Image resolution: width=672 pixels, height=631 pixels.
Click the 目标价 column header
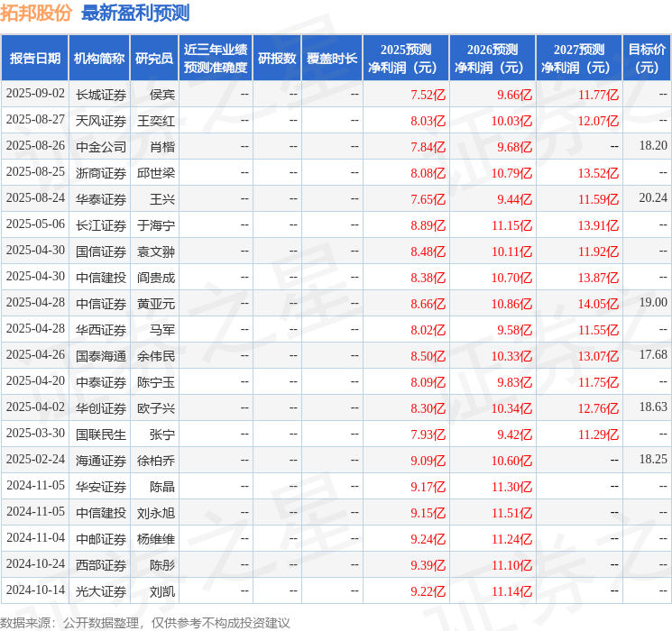647,58
